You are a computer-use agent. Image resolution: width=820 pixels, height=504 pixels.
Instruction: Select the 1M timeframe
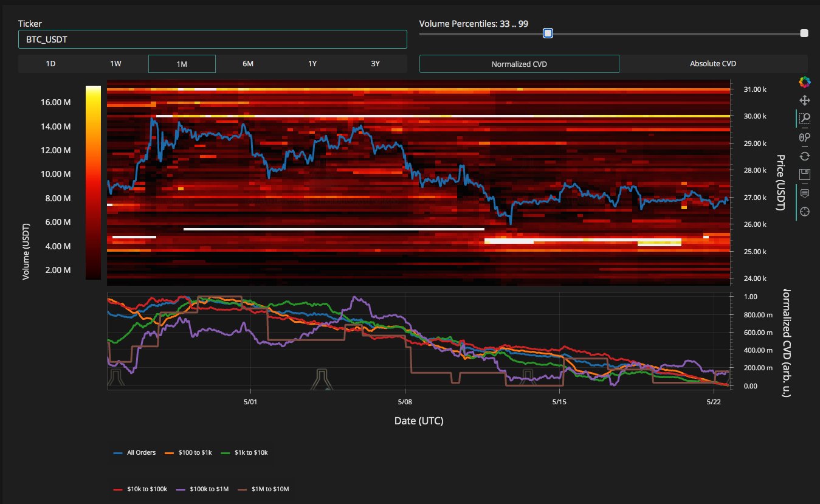[182, 64]
